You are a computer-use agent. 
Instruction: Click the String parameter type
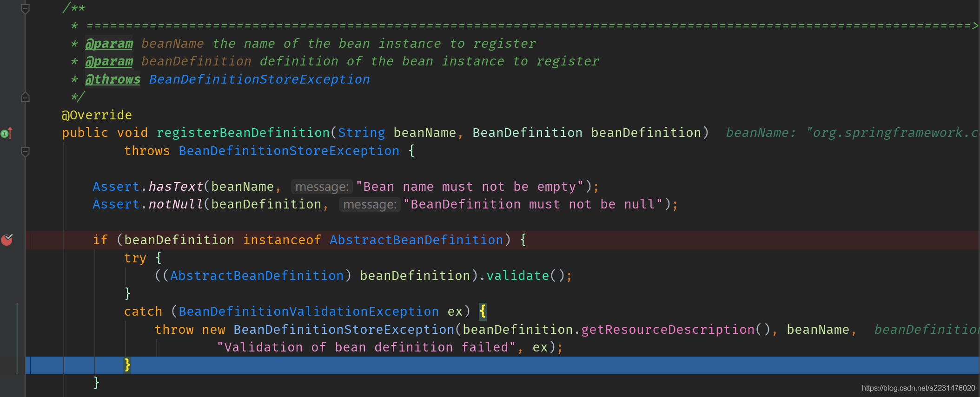click(361, 133)
